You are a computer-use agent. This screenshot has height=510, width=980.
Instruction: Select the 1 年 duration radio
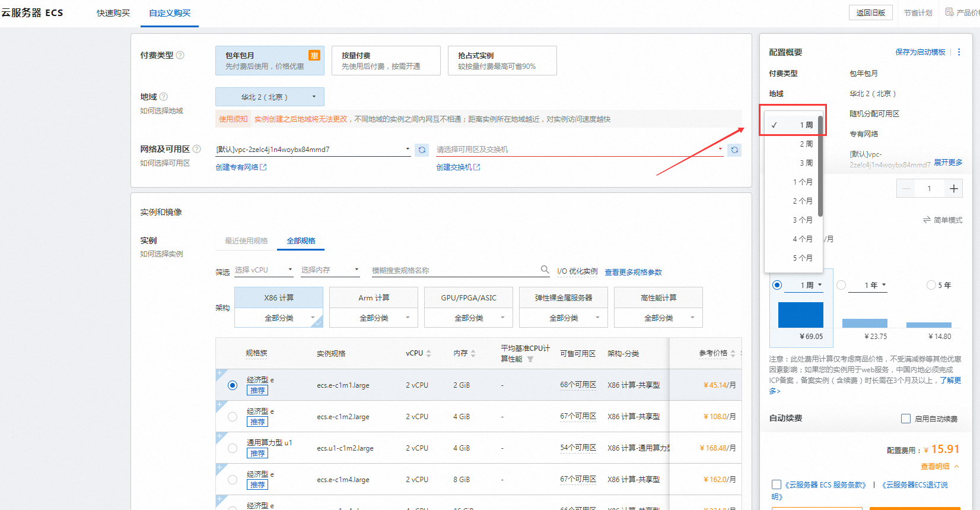[x=841, y=285]
